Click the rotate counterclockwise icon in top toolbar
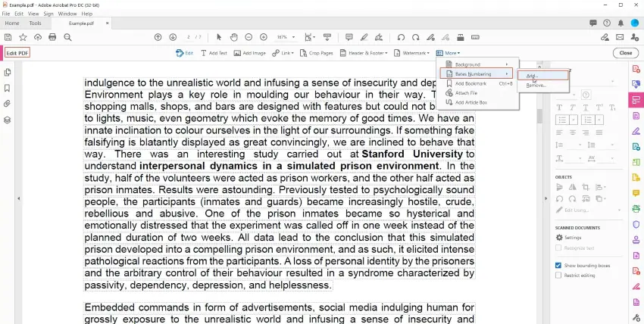644x324 pixels. (x=401, y=37)
